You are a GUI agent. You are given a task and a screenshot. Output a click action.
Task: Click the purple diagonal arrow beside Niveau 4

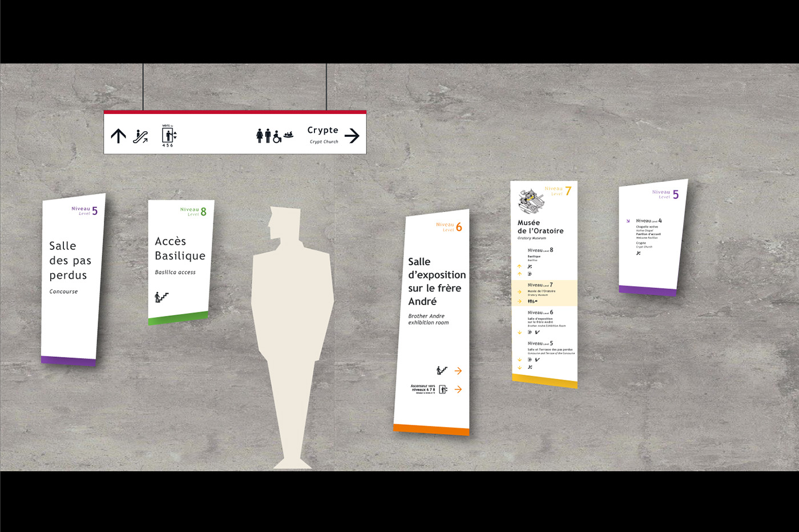pyautogui.click(x=628, y=221)
